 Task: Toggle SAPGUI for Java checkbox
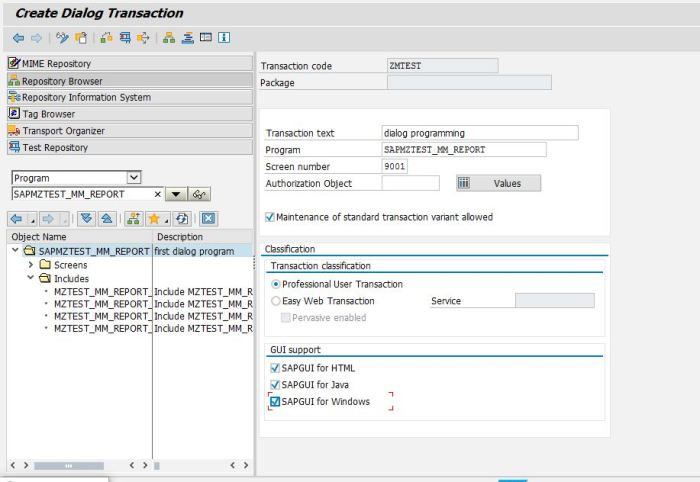(x=275, y=384)
